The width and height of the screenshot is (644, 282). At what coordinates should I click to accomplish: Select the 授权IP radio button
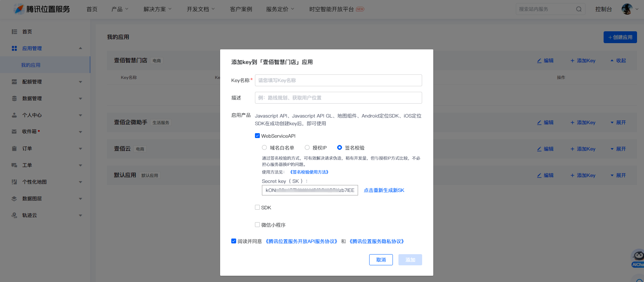(307, 147)
